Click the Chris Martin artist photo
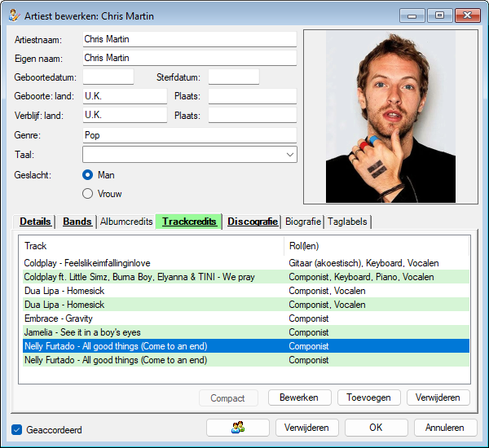 click(x=390, y=117)
